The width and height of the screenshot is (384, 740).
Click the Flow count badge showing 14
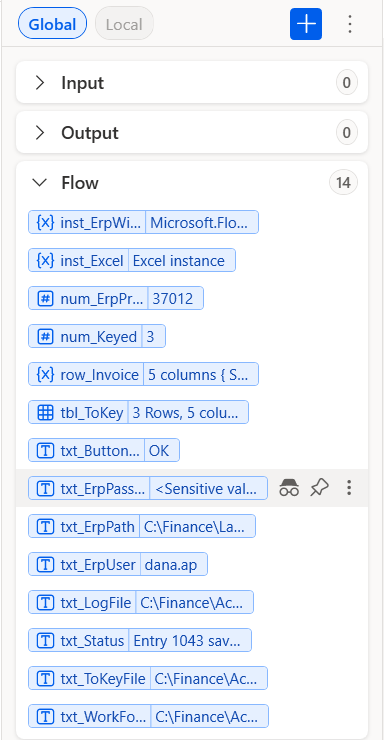point(343,183)
